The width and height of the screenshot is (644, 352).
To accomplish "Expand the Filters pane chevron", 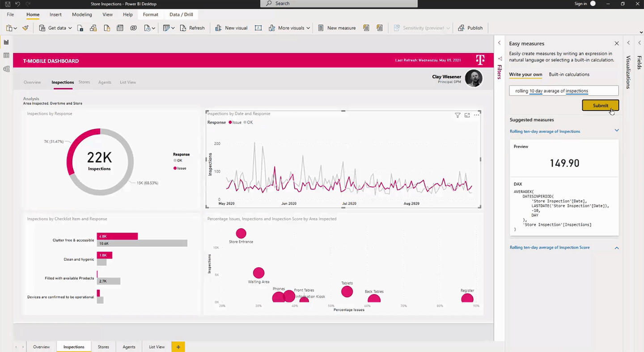I will point(499,43).
